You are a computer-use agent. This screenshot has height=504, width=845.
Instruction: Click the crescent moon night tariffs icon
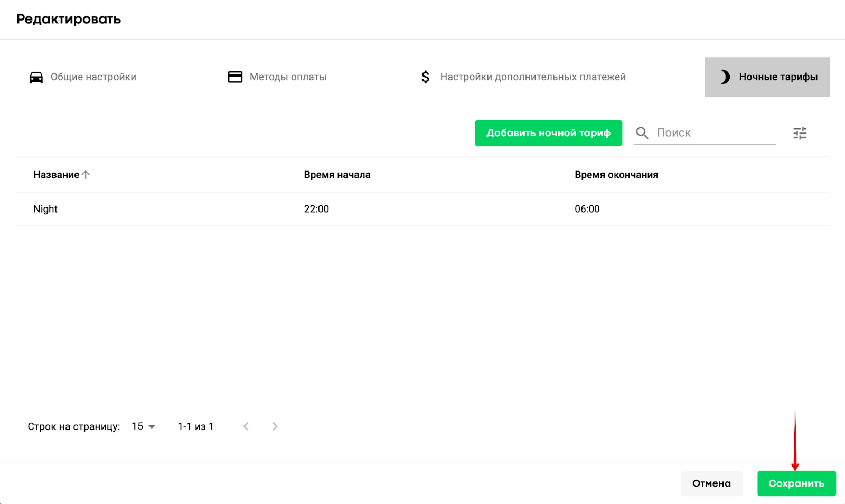click(x=725, y=77)
